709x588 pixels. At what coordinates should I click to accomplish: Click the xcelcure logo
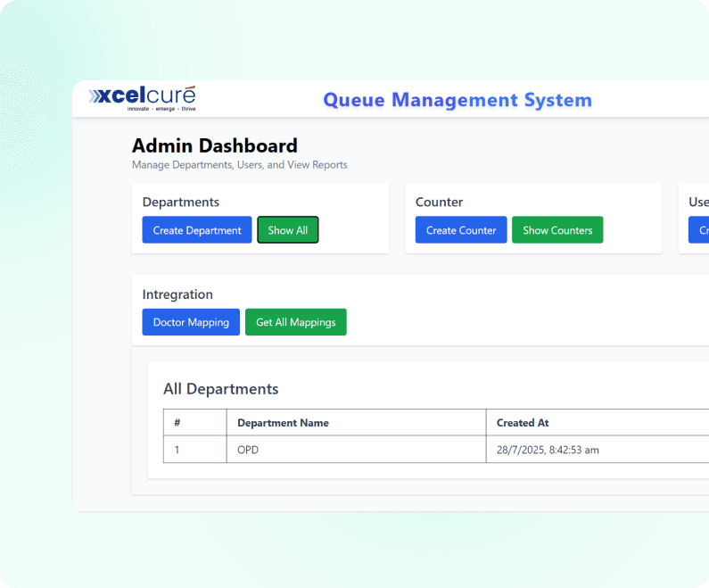142,99
